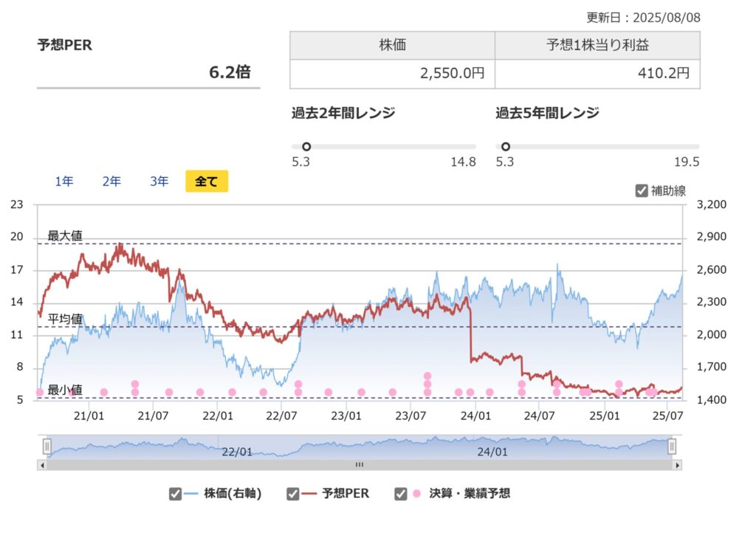Click the red 予想PER legend line
The image size is (756, 555).
click(309, 494)
